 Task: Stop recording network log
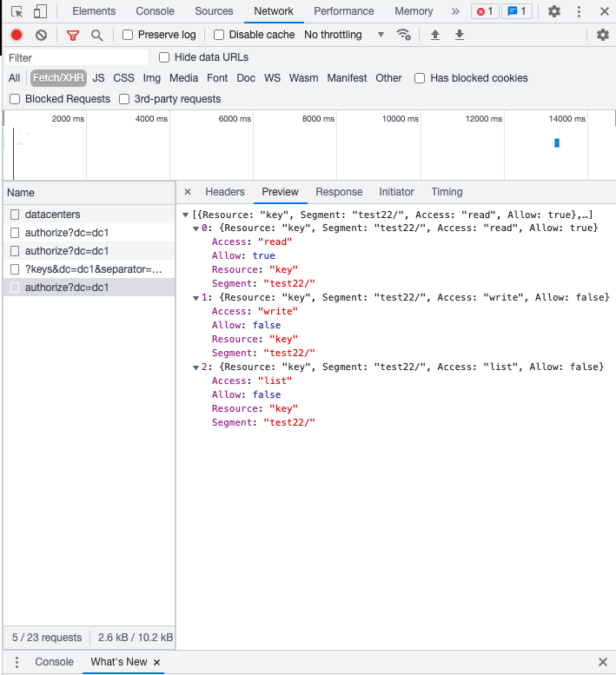[17, 35]
